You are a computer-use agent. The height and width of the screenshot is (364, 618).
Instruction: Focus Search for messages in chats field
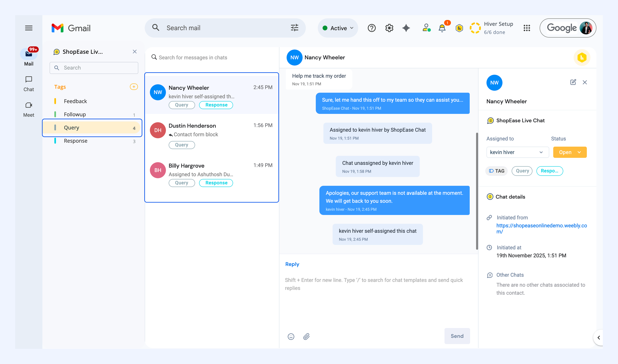click(212, 57)
